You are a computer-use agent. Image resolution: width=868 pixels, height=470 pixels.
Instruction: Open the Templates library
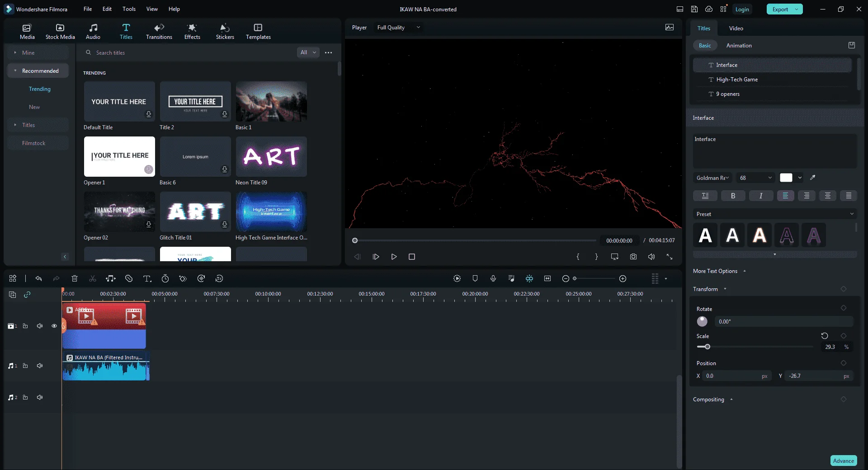coord(258,32)
